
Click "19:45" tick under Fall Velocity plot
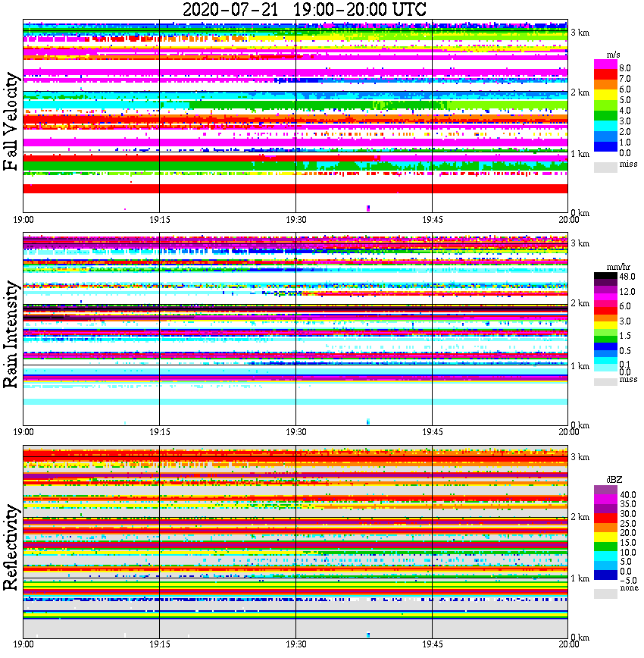coord(432,220)
